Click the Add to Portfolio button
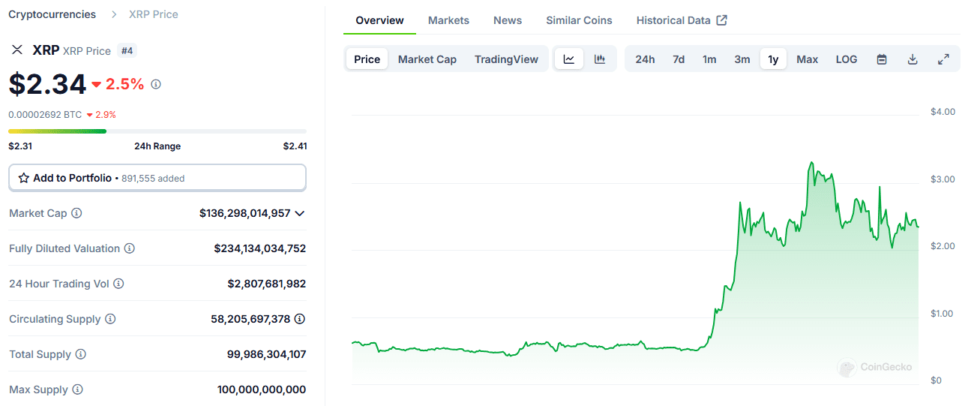This screenshot has width=980, height=406. point(157,178)
